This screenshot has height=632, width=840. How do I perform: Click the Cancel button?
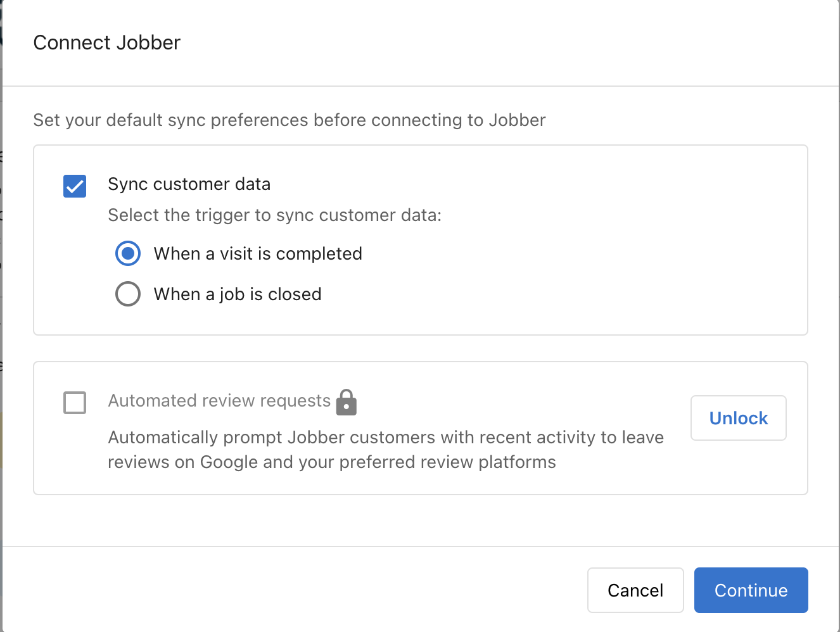pyautogui.click(x=635, y=590)
